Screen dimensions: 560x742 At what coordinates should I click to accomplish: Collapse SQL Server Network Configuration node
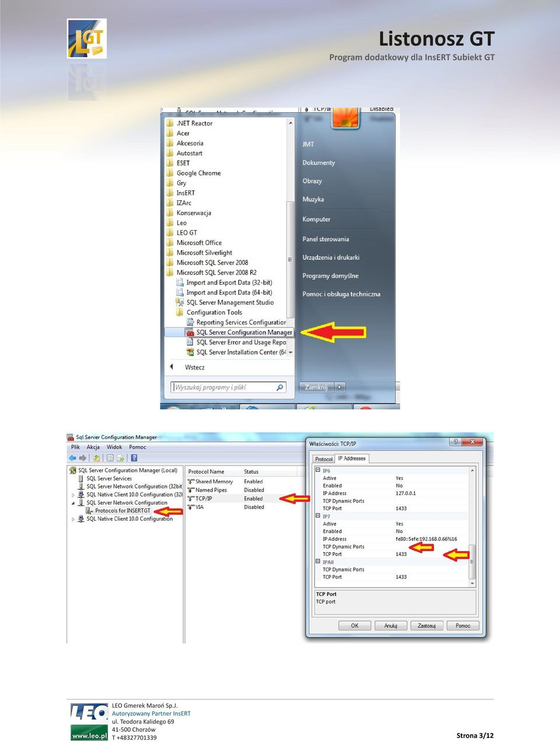pyautogui.click(x=73, y=503)
